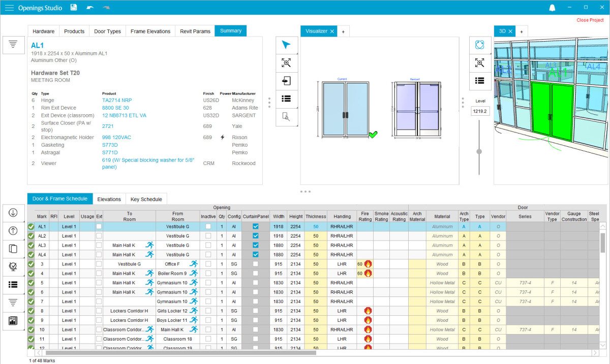Check the Ext checkbox for mark AL2
The width and height of the screenshot is (610, 364).
click(x=99, y=236)
